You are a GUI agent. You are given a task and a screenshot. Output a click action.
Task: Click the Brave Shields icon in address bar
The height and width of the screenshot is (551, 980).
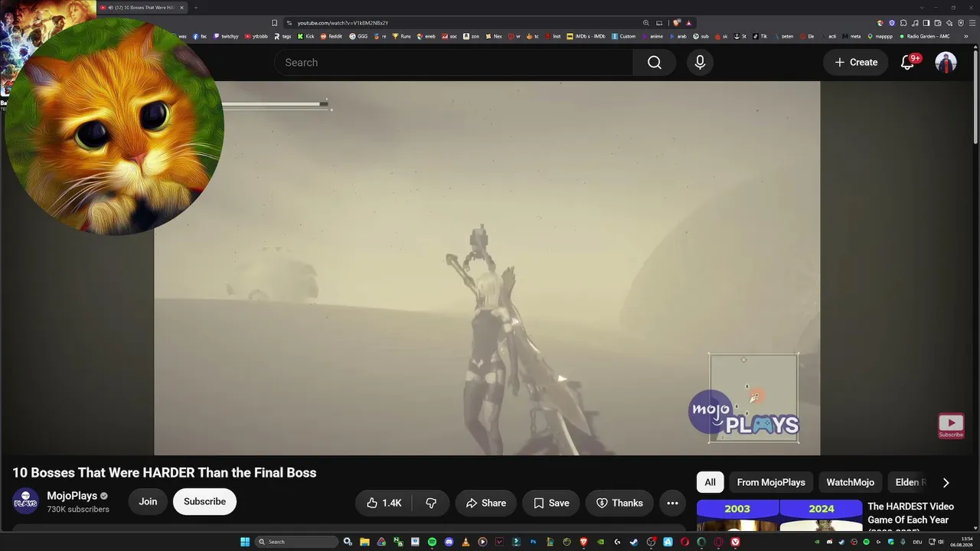coord(676,23)
